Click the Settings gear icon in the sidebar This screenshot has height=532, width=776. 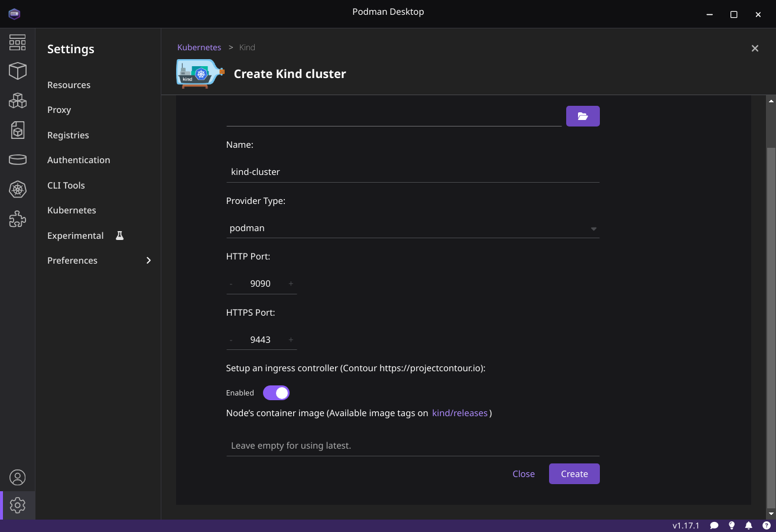18,505
